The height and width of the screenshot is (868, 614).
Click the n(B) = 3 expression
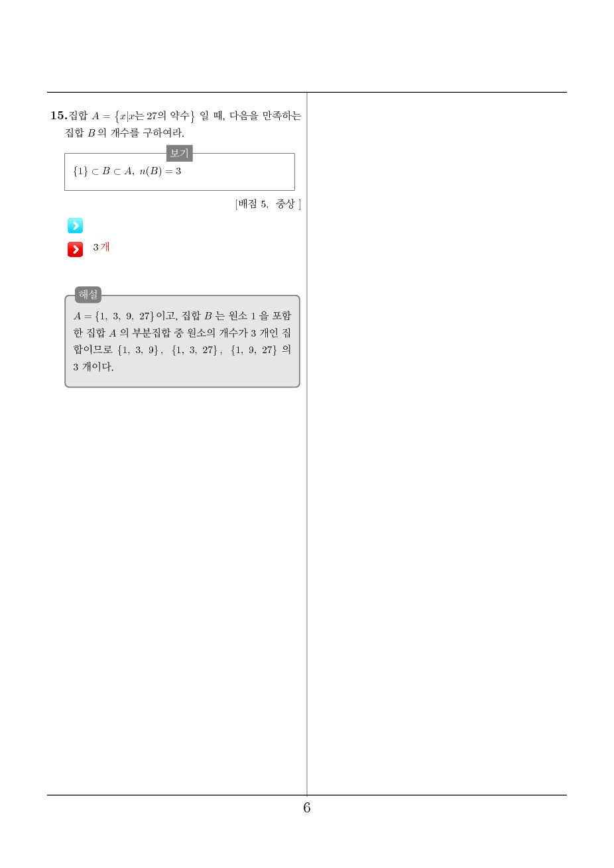click(x=160, y=172)
